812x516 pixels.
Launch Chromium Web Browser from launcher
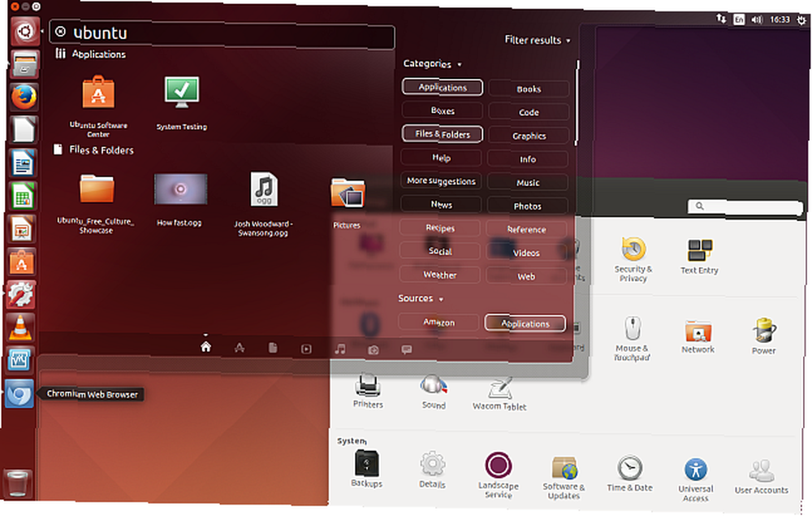click(x=19, y=394)
